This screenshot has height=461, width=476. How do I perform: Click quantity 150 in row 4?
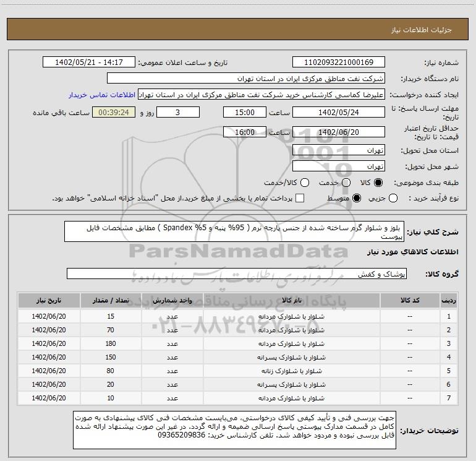point(111,357)
